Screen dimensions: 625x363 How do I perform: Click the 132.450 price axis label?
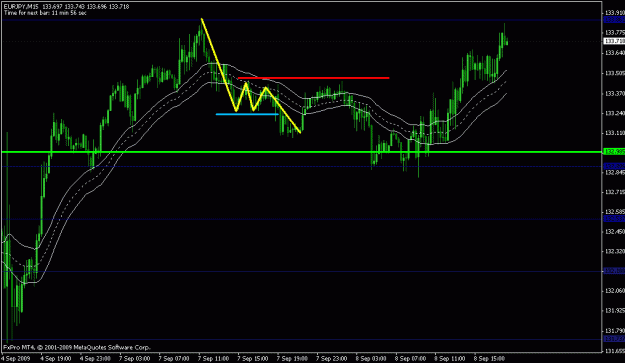click(x=614, y=232)
